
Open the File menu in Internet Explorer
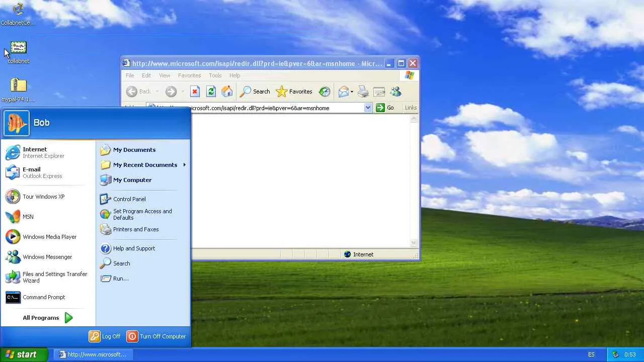[x=130, y=75]
